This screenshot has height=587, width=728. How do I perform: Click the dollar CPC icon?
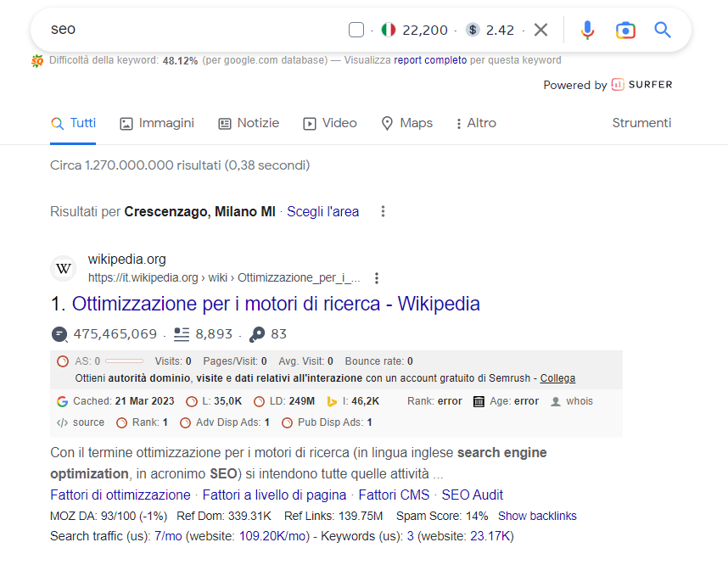(x=473, y=30)
